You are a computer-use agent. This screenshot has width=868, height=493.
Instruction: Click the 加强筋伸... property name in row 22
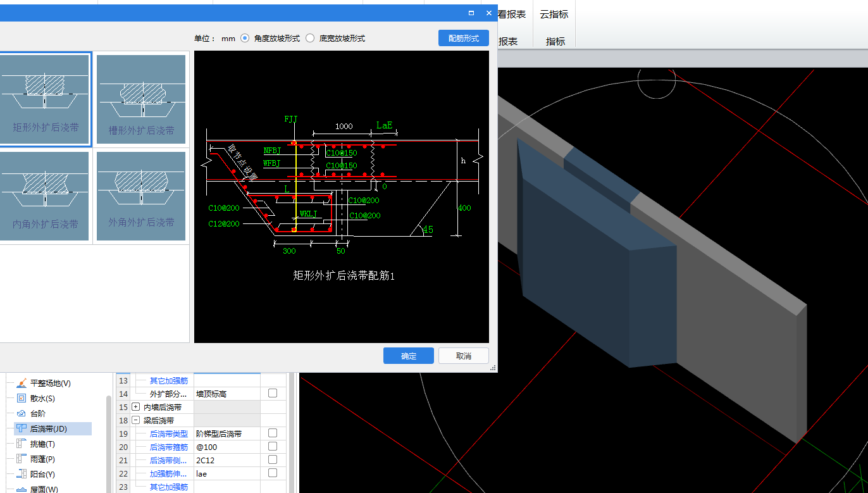point(169,473)
